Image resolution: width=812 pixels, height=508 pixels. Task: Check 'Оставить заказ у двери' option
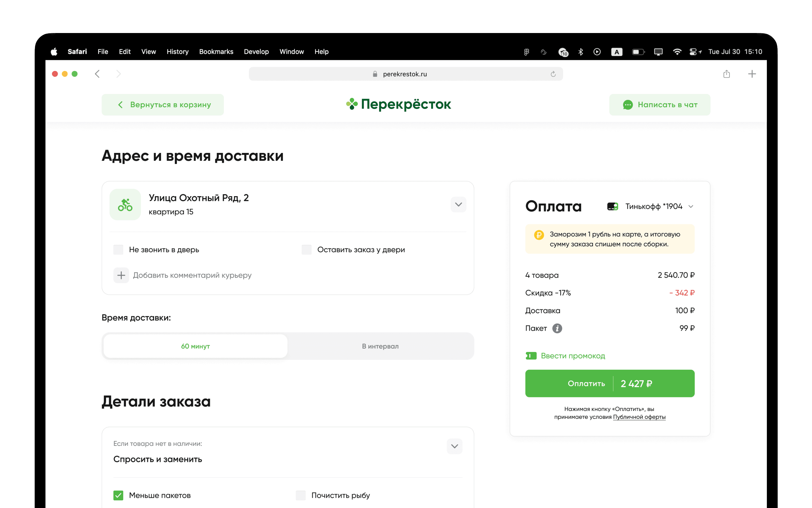[306, 250]
